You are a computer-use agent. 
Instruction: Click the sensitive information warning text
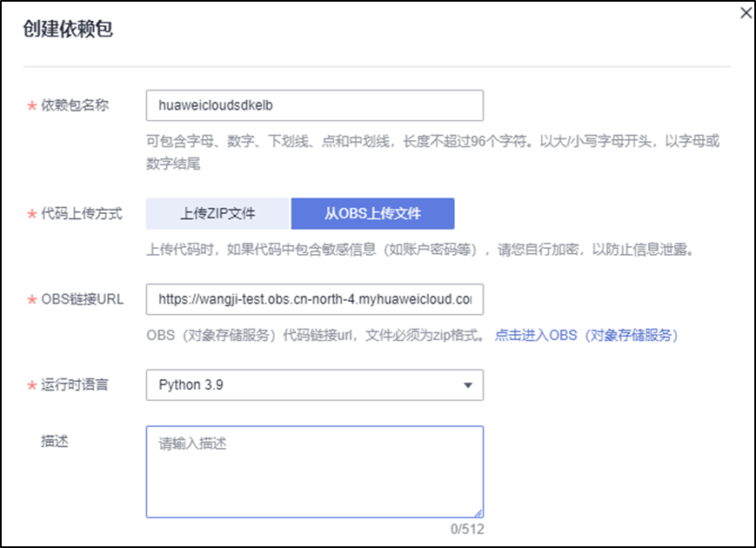tap(418, 250)
